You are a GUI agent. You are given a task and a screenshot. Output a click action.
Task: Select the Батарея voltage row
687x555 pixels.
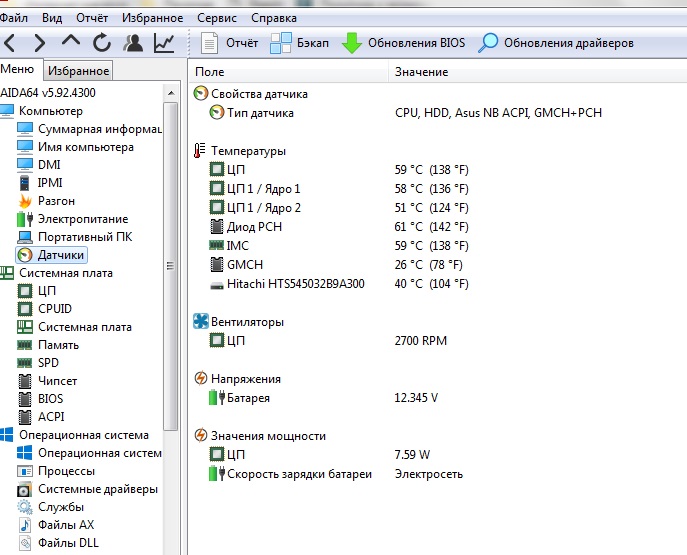tap(324, 398)
